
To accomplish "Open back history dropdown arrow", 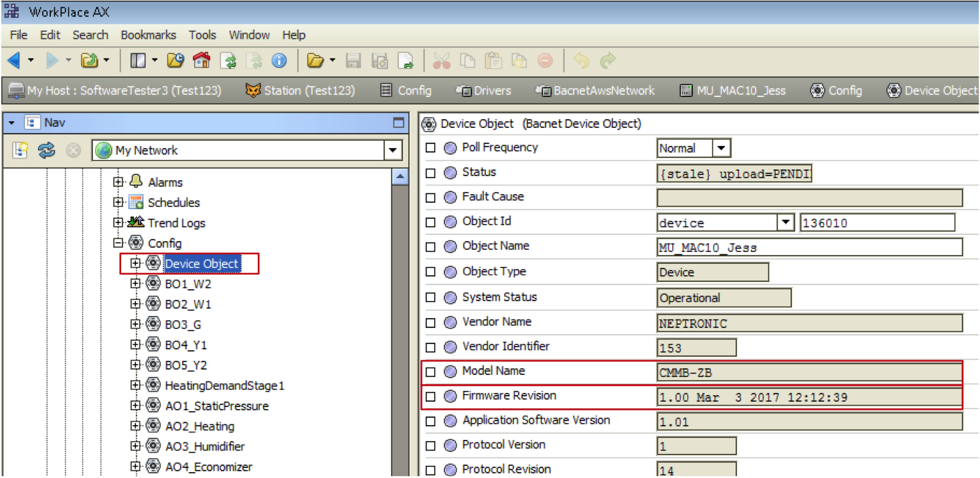I will [31, 61].
